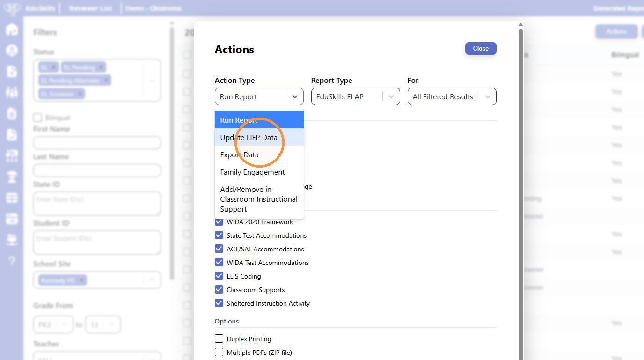Screen dimensions: 644x360
Task: Tick the Bilingual filter checkbox
Action: [x=37, y=118]
